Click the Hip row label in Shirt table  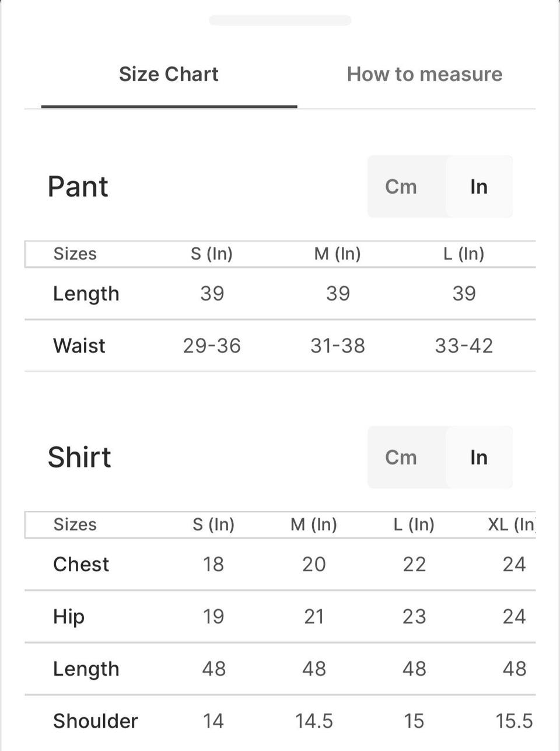69,617
